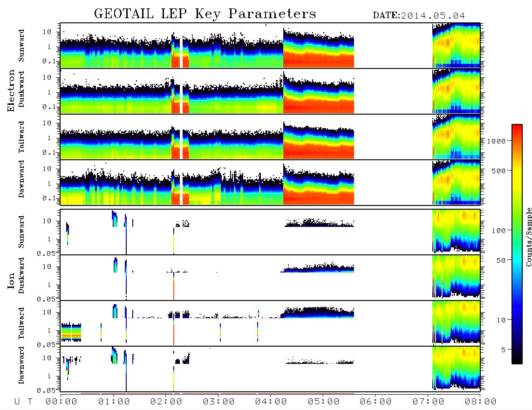Click the 'GEOTAIL LEP Key Parameters' title
The width and height of the screenshot is (532, 410).
205,14
